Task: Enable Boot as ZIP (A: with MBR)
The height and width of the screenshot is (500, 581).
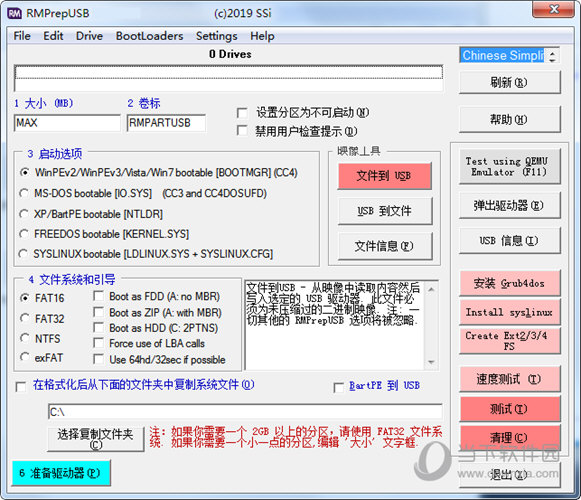Action: [x=99, y=312]
